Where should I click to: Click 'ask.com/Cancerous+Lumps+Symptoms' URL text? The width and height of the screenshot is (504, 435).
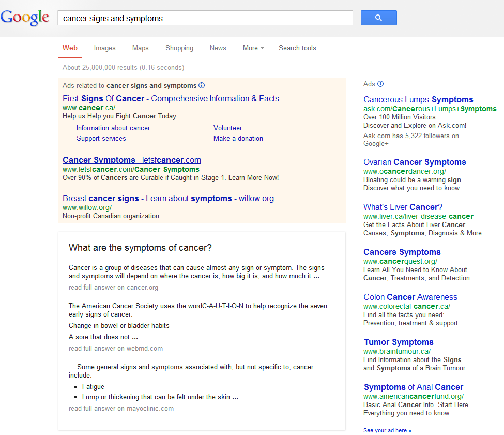point(430,109)
